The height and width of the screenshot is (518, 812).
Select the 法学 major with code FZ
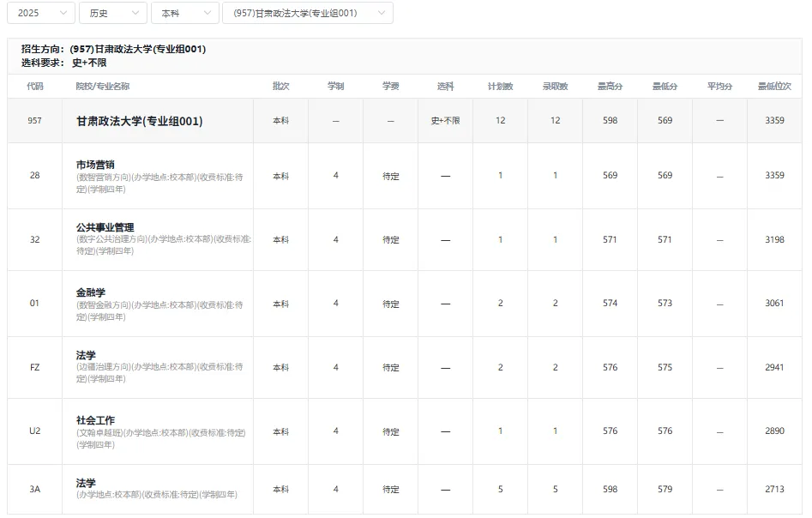[86, 355]
